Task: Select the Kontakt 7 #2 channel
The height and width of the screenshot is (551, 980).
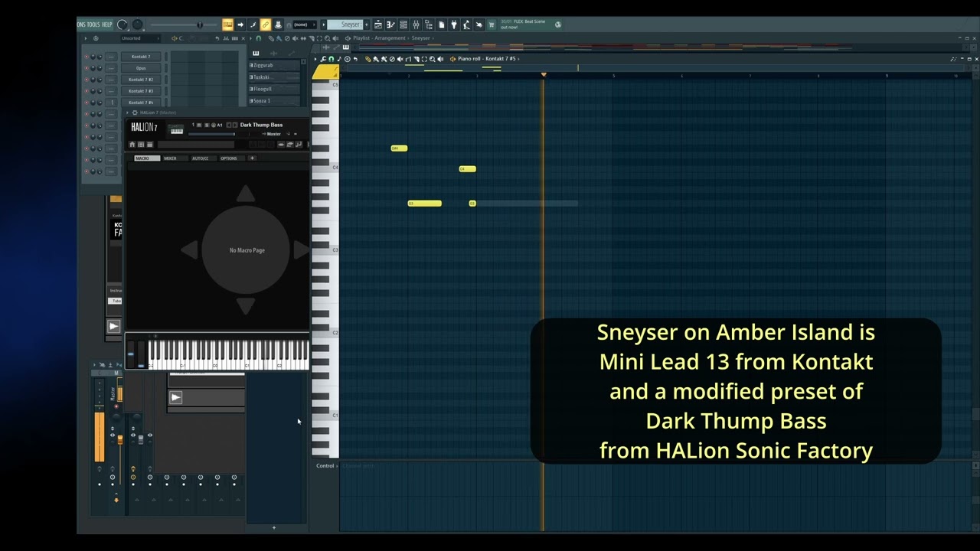Action: tap(141, 80)
